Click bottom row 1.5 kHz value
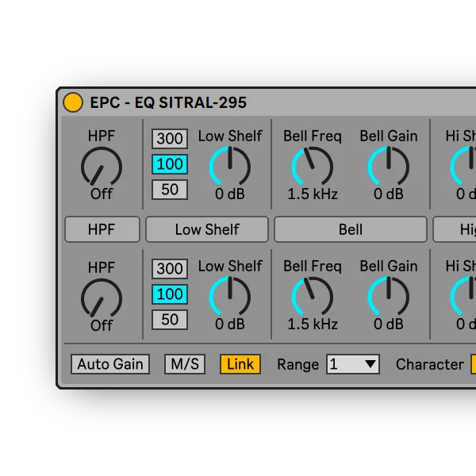Screen dimensions: 476x476 (x=313, y=324)
